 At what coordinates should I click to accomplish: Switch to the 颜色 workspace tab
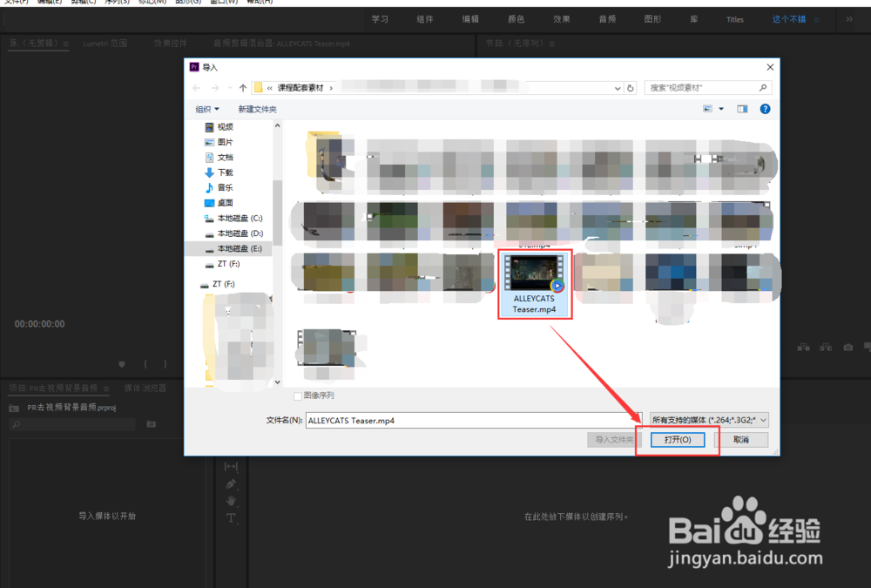(x=516, y=19)
